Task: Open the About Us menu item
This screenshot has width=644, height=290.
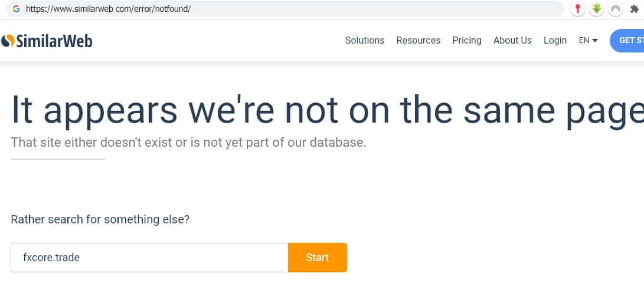Action: (x=512, y=40)
